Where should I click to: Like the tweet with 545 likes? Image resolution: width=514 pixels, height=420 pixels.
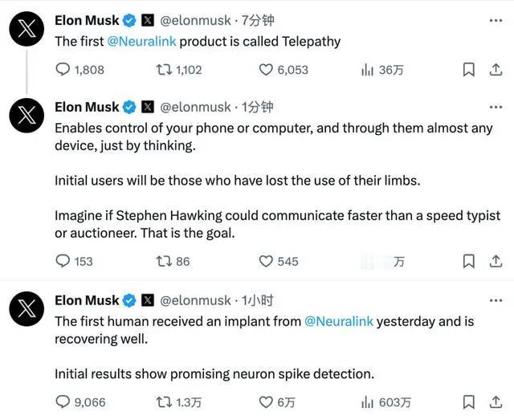tap(266, 261)
